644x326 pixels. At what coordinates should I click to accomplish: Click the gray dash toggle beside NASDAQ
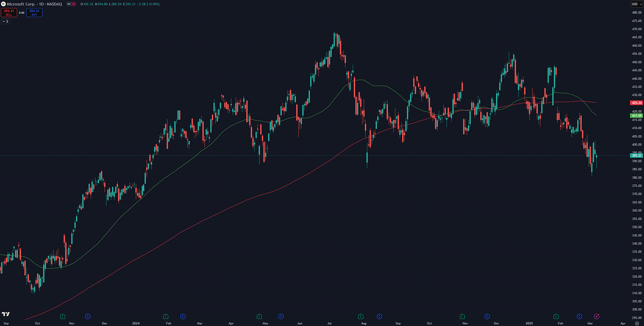(69, 4)
